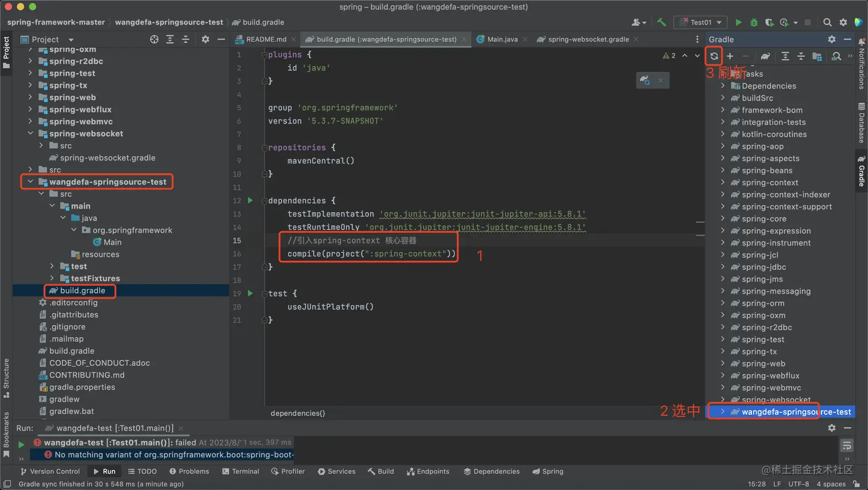Open Run panel settings gear

[x=832, y=428]
